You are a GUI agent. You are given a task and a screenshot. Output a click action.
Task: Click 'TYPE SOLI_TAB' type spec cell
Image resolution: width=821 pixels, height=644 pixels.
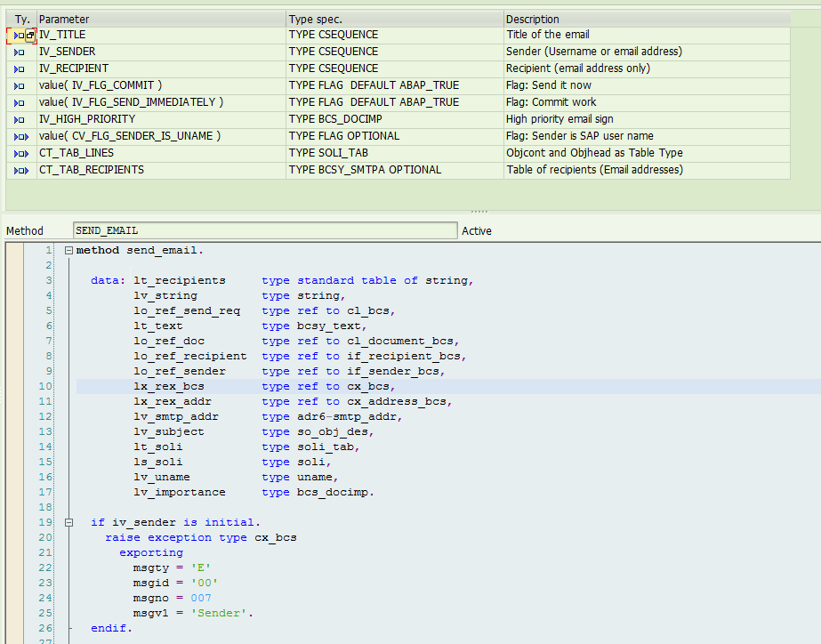click(395, 153)
